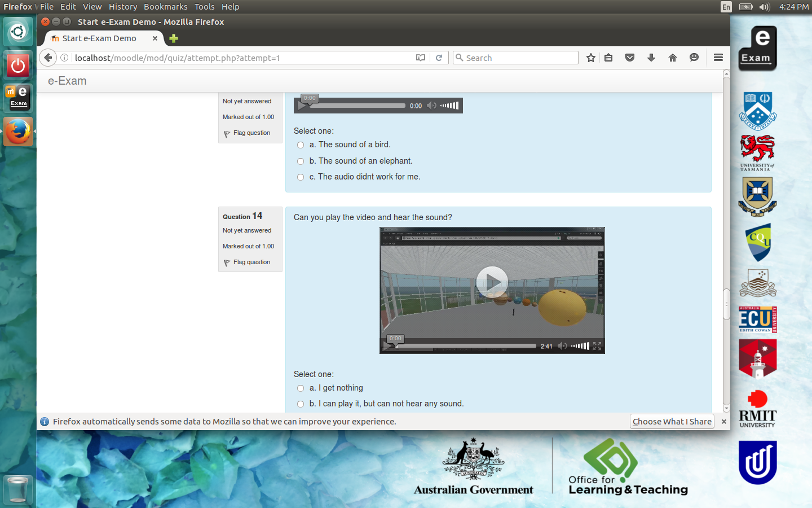
Task: Click the bookmark star icon in toolbar
Action: pos(590,58)
